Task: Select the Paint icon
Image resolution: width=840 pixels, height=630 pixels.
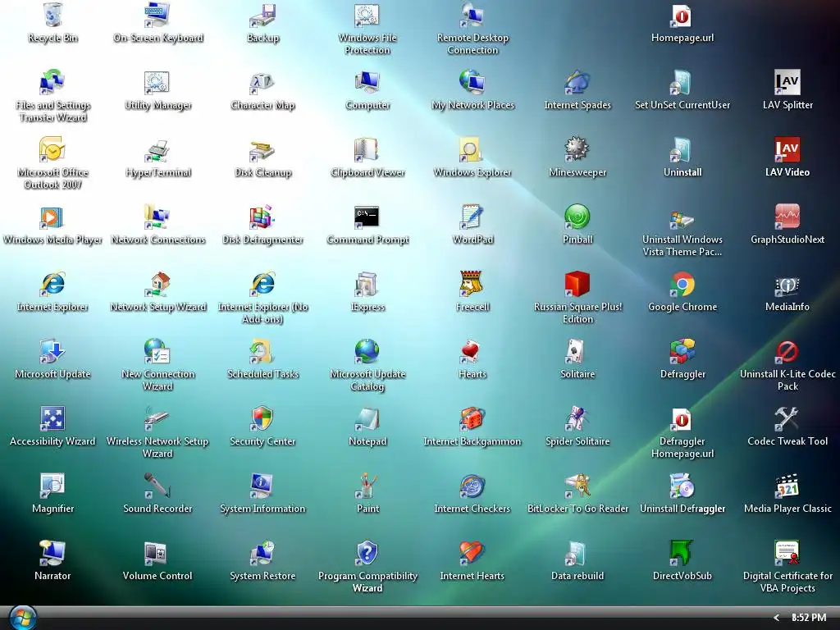Action: pos(367,486)
